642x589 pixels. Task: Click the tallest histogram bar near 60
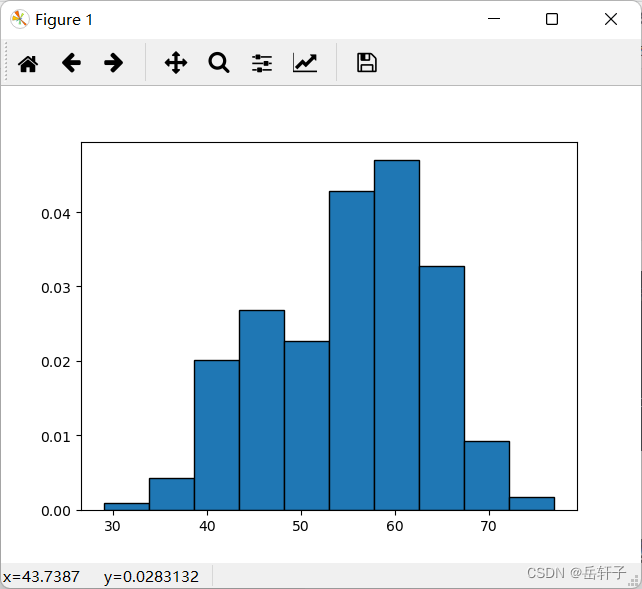coord(397,335)
